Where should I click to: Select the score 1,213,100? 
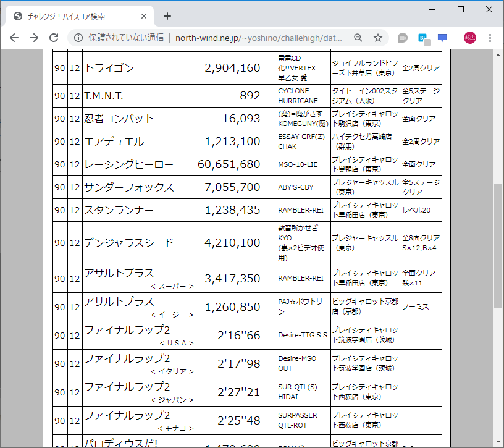coord(232,142)
